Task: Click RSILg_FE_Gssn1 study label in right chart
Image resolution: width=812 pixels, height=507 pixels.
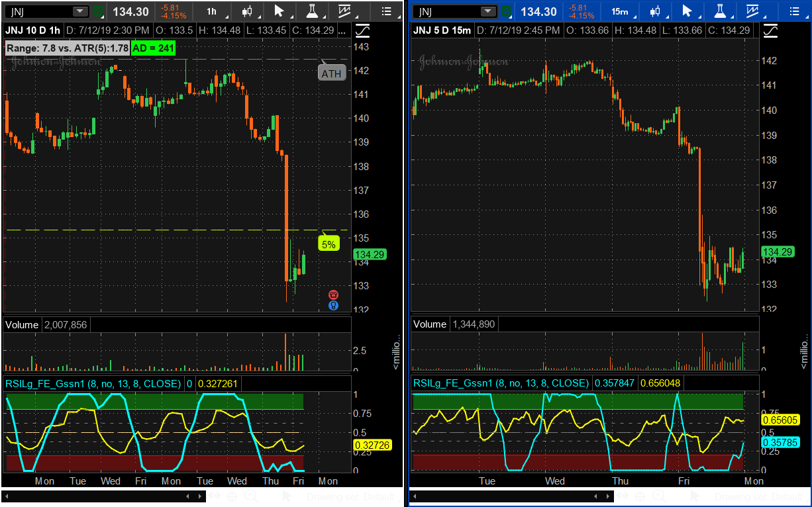Action: click(501, 383)
